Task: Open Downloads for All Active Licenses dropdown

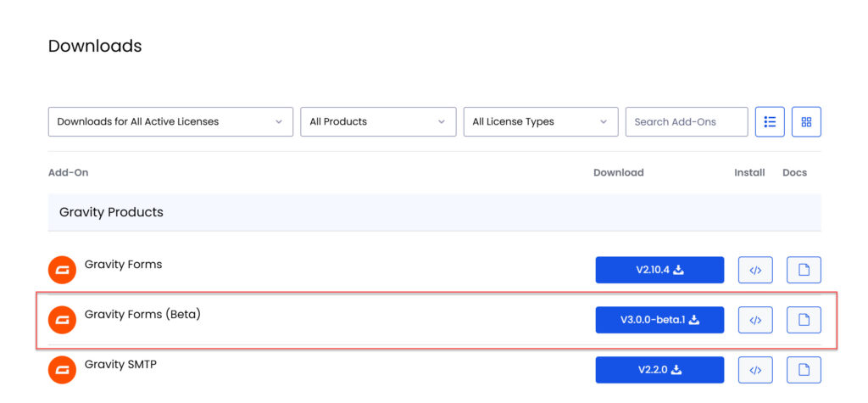Action: point(170,122)
